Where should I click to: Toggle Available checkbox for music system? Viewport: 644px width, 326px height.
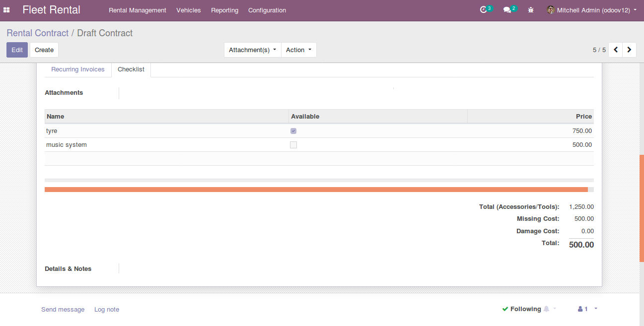[293, 145]
